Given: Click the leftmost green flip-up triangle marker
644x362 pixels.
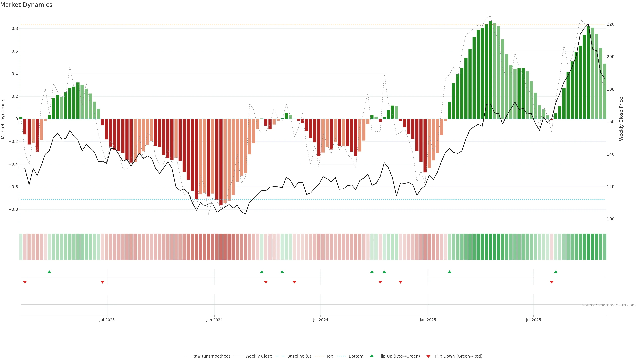Looking at the screenshot, I should pos(49,272).
